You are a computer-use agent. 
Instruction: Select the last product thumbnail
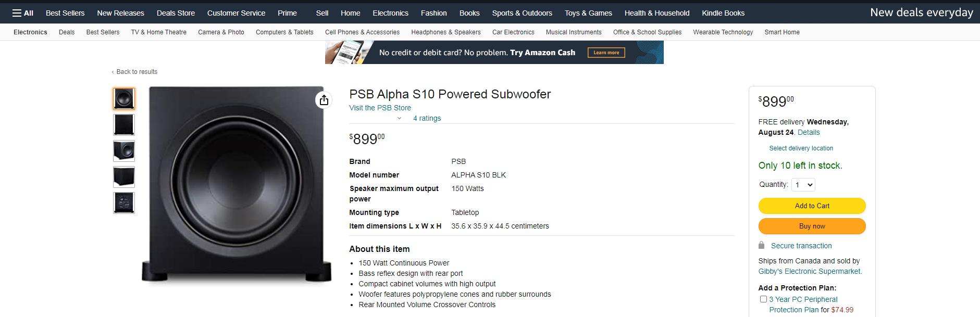click(123, 202)
